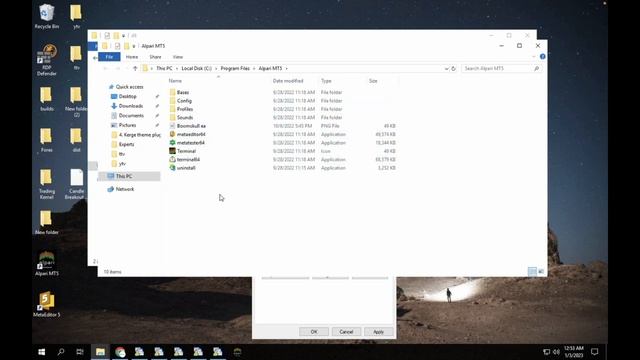Select the metaeditor64 application file
Viewport: 640px width, 360px height.
click(191, 134)
